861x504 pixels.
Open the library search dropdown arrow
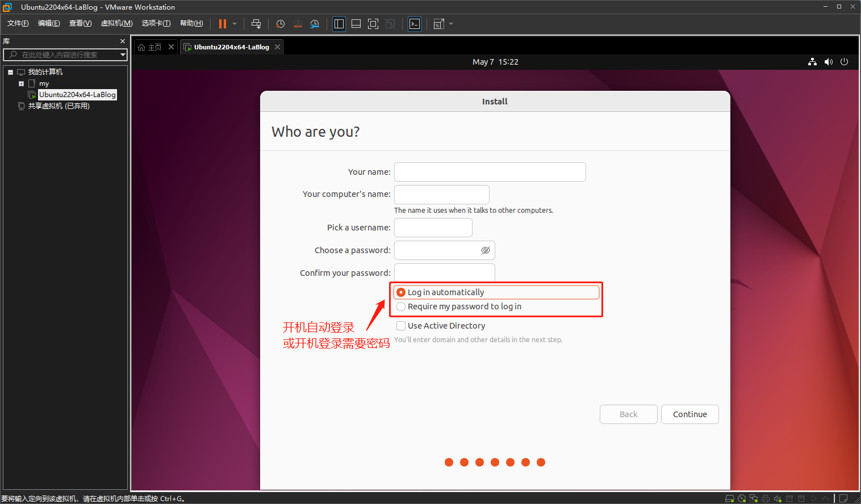click(123, 54)
